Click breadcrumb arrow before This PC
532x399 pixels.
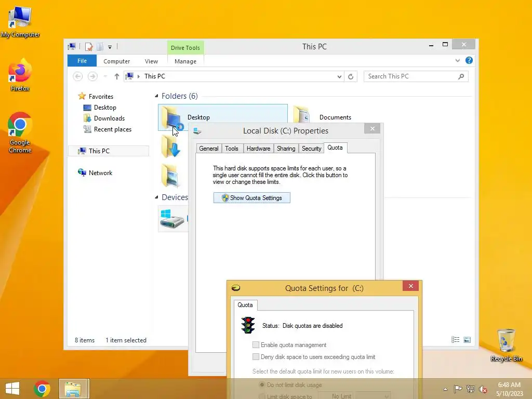(x=138, y=76)
